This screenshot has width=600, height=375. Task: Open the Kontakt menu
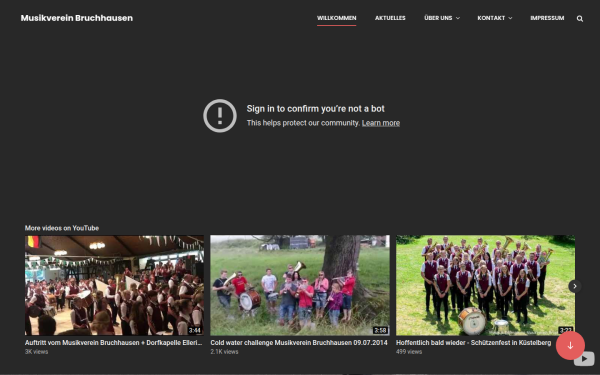491,18
